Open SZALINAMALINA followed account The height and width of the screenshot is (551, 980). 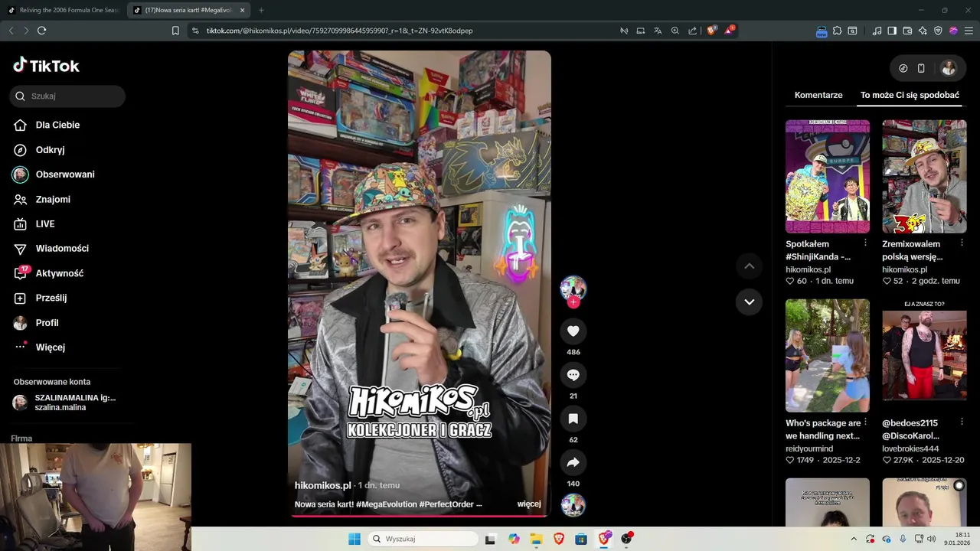pyautogui.click(x=65, y=403)
